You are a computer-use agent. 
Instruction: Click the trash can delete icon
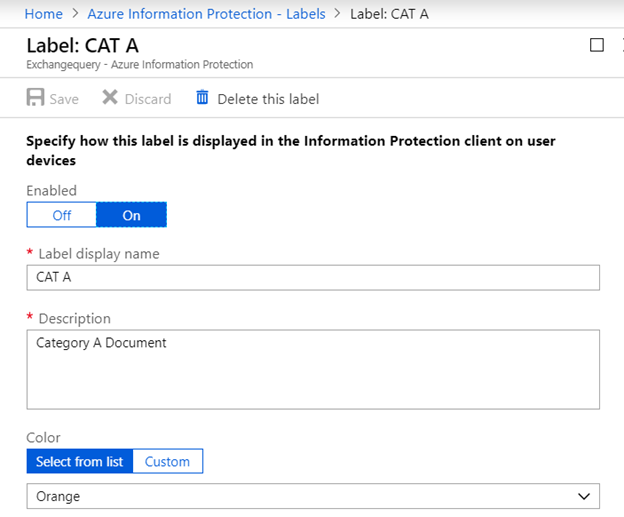click(203, 98)
